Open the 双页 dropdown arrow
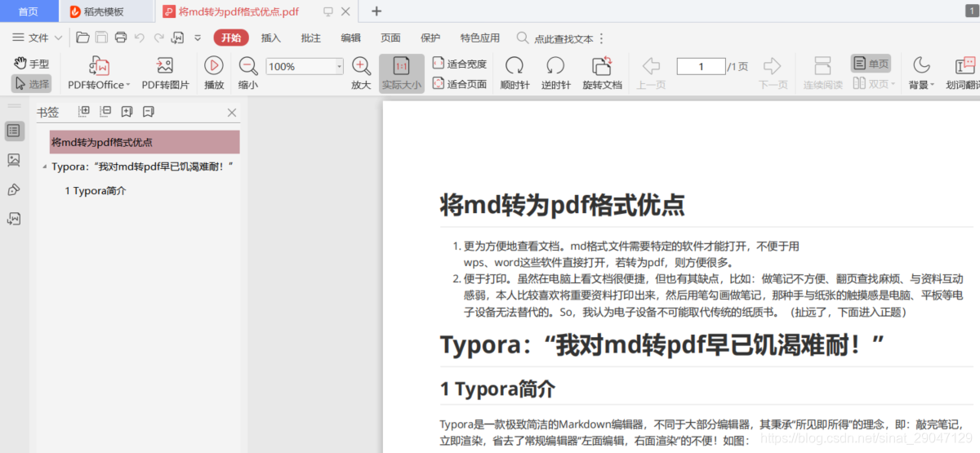This screenshot has width=980, height=453. (x=893, y=84)
